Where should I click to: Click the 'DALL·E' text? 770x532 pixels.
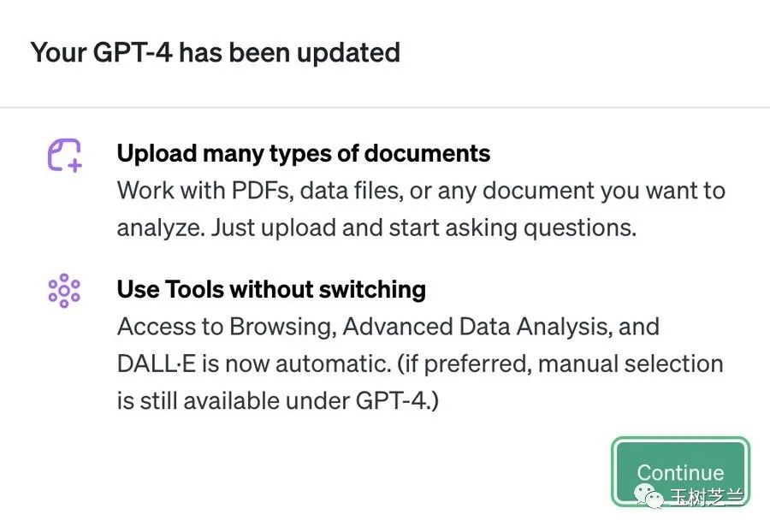coord(157,364)
